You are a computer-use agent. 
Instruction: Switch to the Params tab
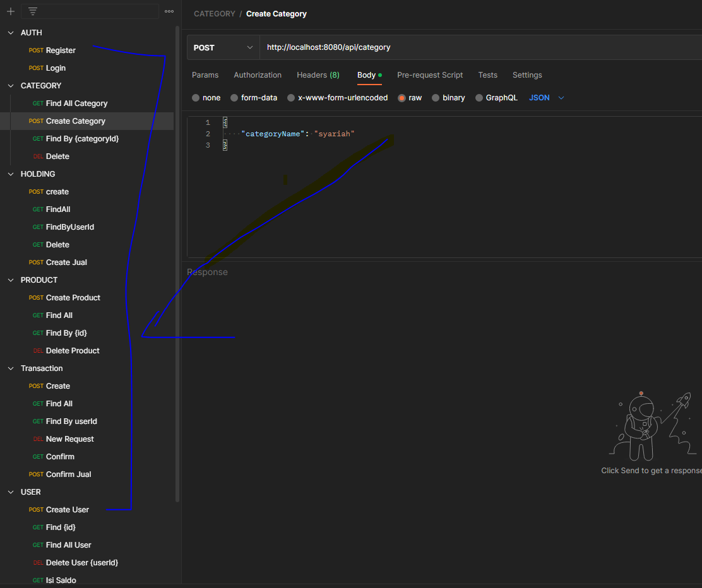tap(205, 75)
